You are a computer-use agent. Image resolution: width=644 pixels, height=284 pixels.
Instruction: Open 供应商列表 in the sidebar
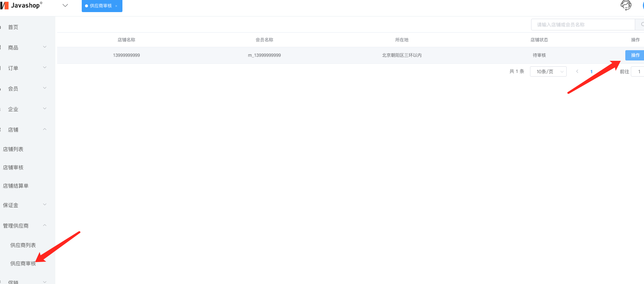tap(23, 245)
